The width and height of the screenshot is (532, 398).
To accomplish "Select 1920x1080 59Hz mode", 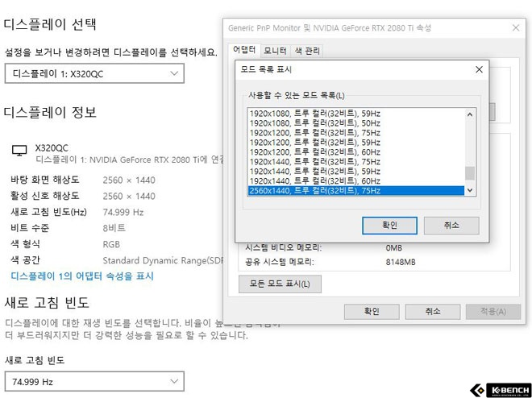I will [356, 114].
